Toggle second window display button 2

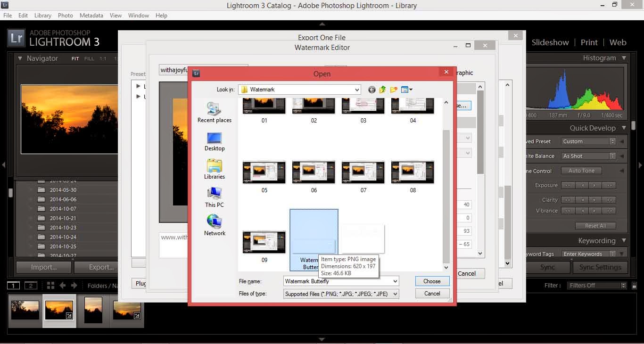point(31,286)
